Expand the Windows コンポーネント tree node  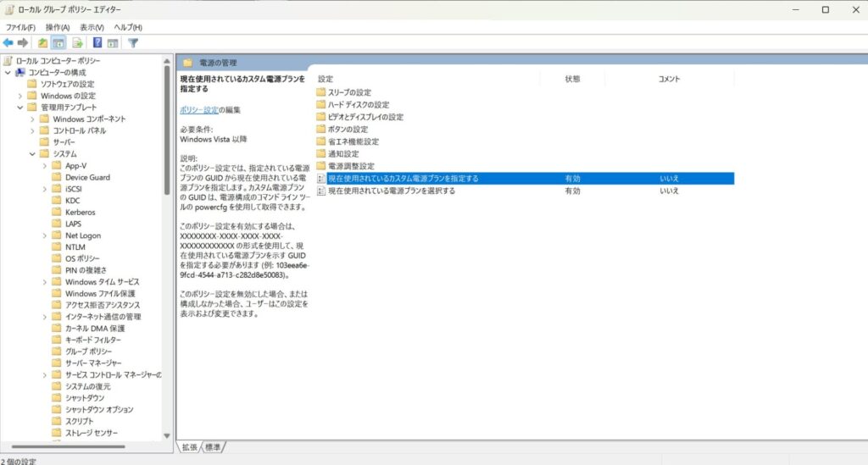pos(32,119)
